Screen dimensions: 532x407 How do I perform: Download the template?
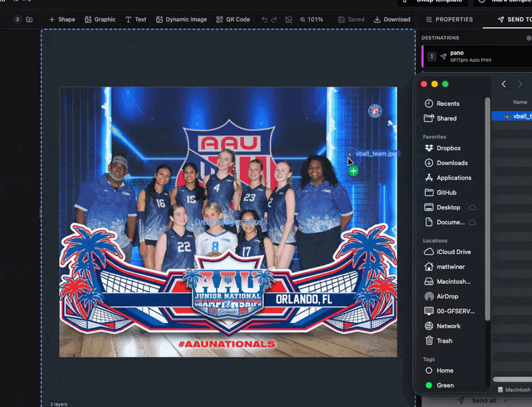pos(392,20)
